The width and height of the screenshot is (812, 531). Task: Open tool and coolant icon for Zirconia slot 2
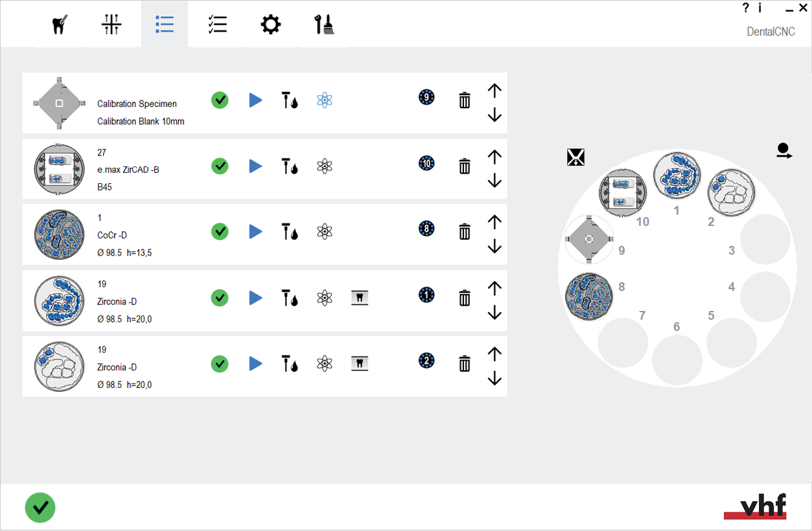pos(290,363)
